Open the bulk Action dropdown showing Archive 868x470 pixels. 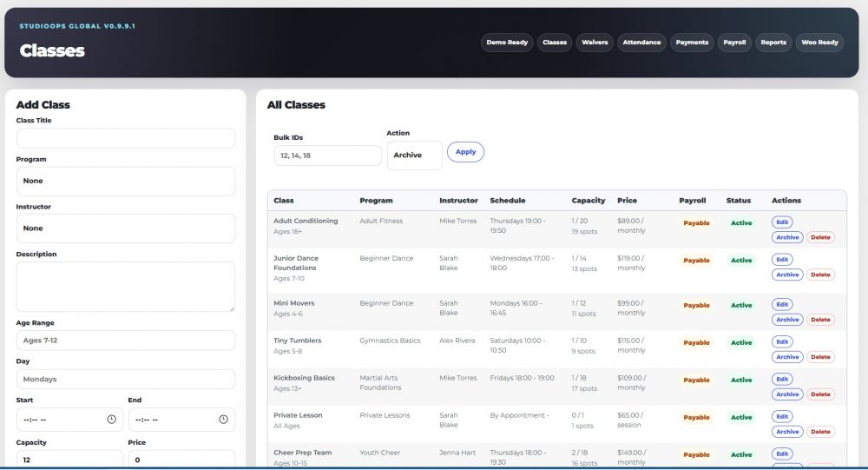[x=415, y=156]
